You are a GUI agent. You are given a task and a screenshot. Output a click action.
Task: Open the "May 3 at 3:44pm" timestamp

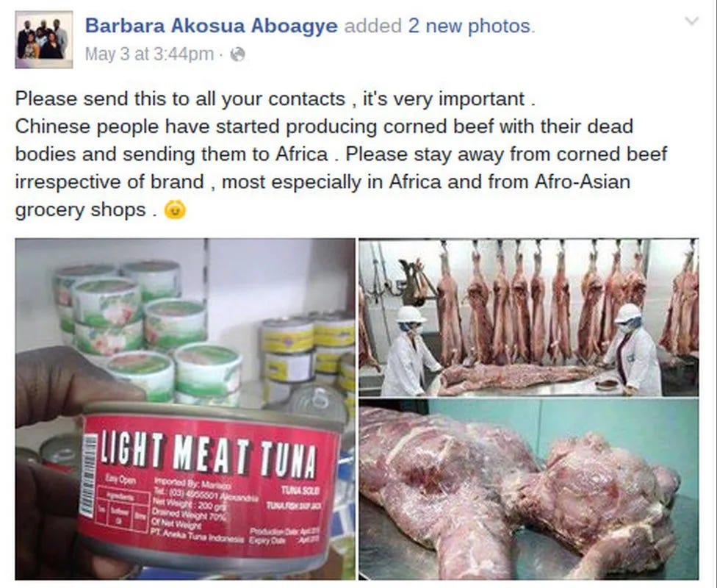[149, 54]
